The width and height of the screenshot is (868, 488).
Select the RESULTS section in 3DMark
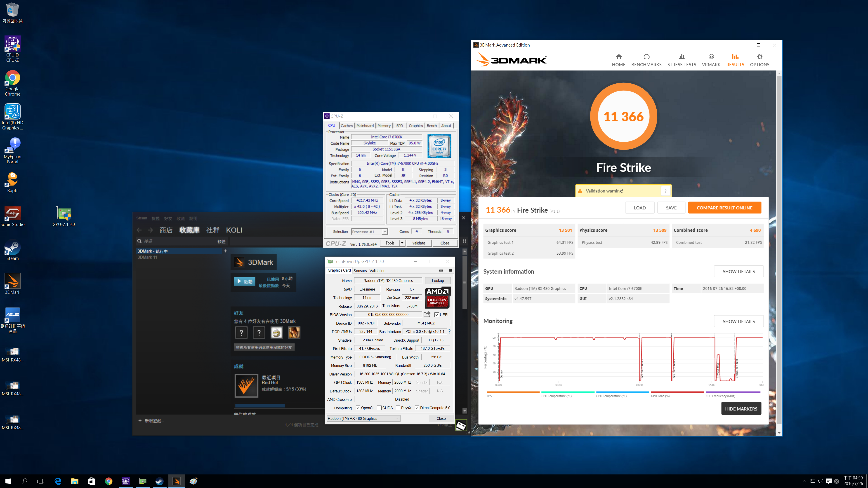tap(735, 60)
